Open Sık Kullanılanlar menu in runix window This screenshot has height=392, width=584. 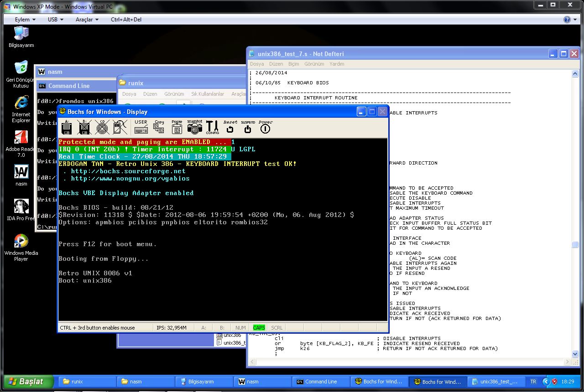pyautogui.click(x=208, y=94)
